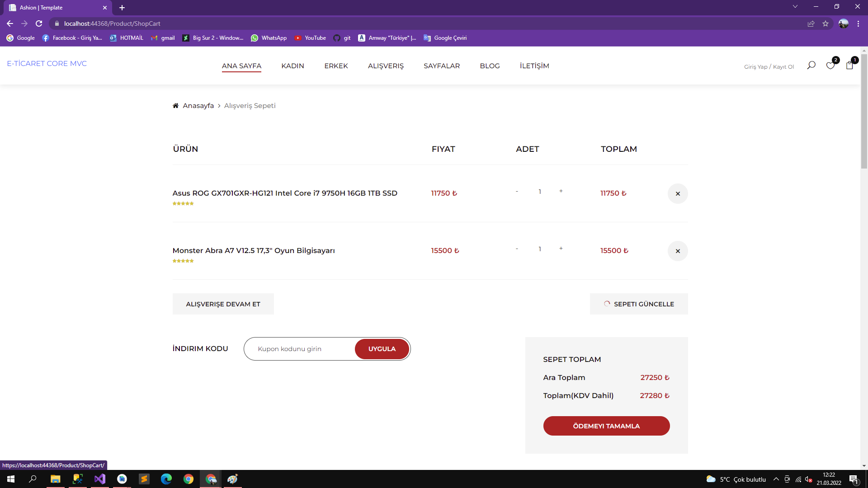The width and height of the screenshot is (868, 488).
Task: Open Visual Studio from taskbar
Action: (100, 479)
